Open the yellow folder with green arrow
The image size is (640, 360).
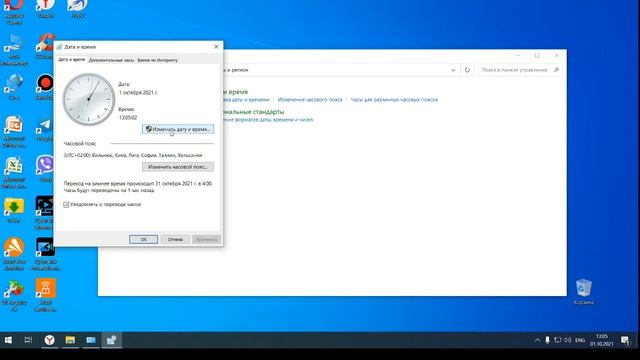[x=14, y=208]
